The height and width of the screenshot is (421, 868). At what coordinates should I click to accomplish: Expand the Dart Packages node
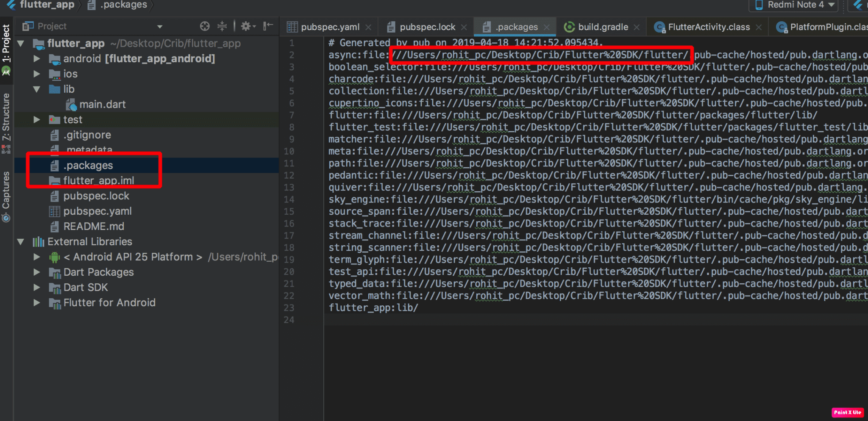point(37,272)
